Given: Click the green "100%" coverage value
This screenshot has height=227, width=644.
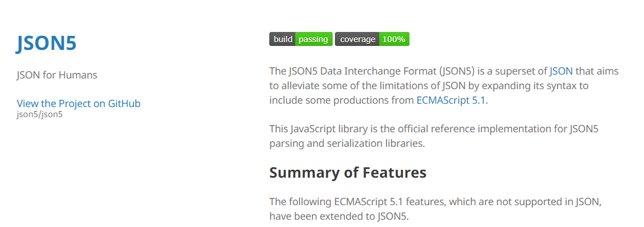Looking at the screenshot, I should pos(394,39).
